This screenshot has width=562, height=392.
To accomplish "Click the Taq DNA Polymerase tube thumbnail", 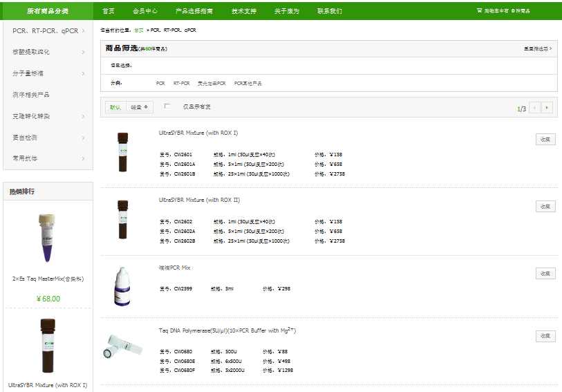I will pos(123,346).
